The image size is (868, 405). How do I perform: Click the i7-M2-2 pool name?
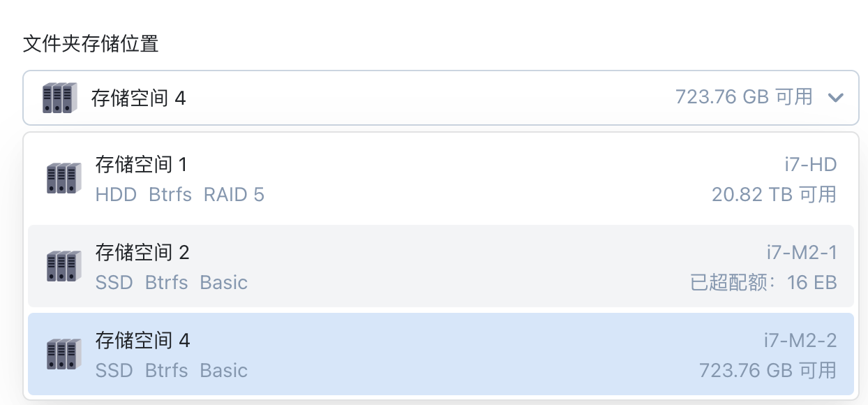coord(800,340)
